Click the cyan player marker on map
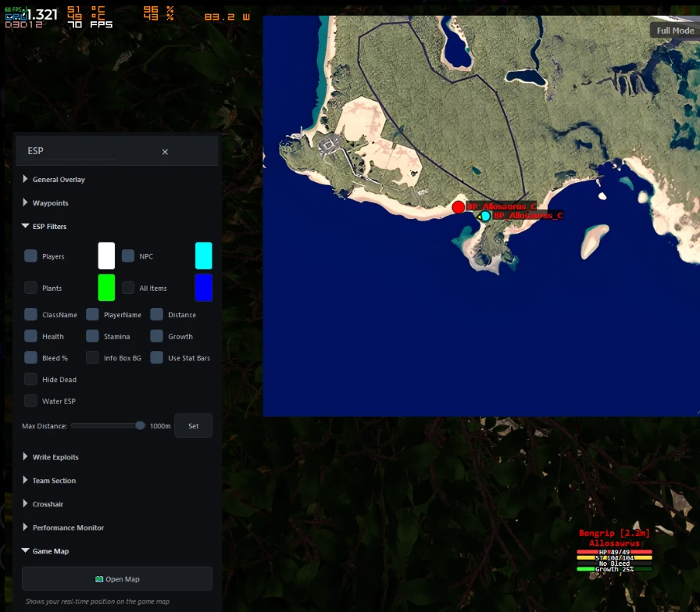Viewport: 700px width, 612px height. click(485, 217)
